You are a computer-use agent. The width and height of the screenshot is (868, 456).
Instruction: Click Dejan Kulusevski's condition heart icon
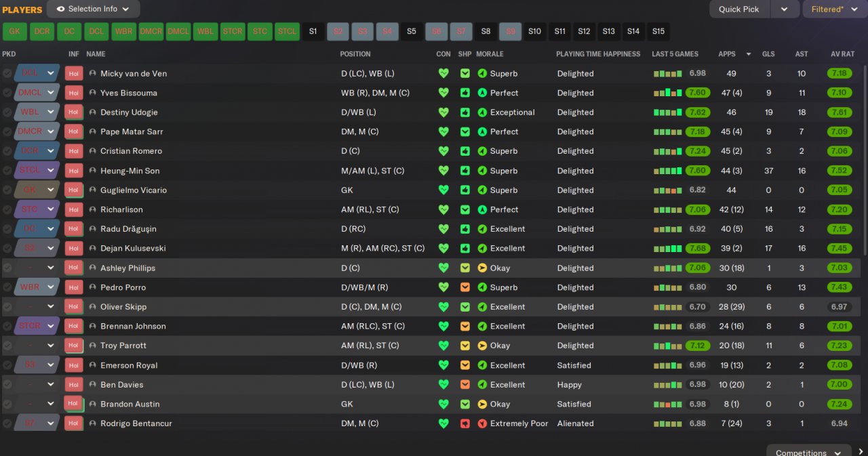coord(443,249)
